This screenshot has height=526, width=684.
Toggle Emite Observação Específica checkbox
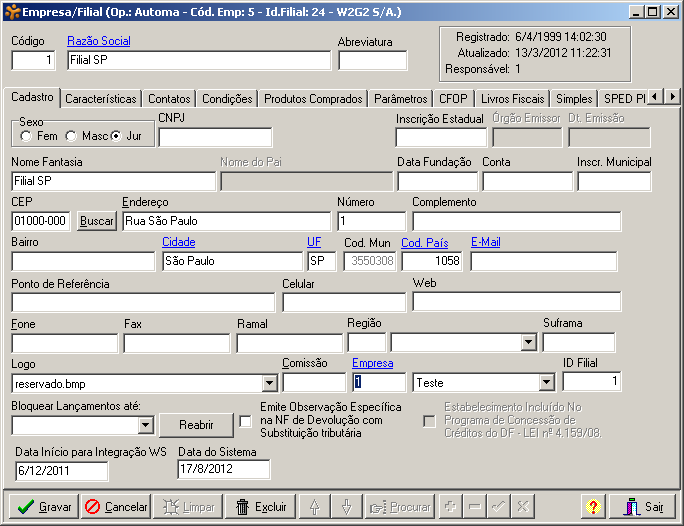(x=246, y=421)
